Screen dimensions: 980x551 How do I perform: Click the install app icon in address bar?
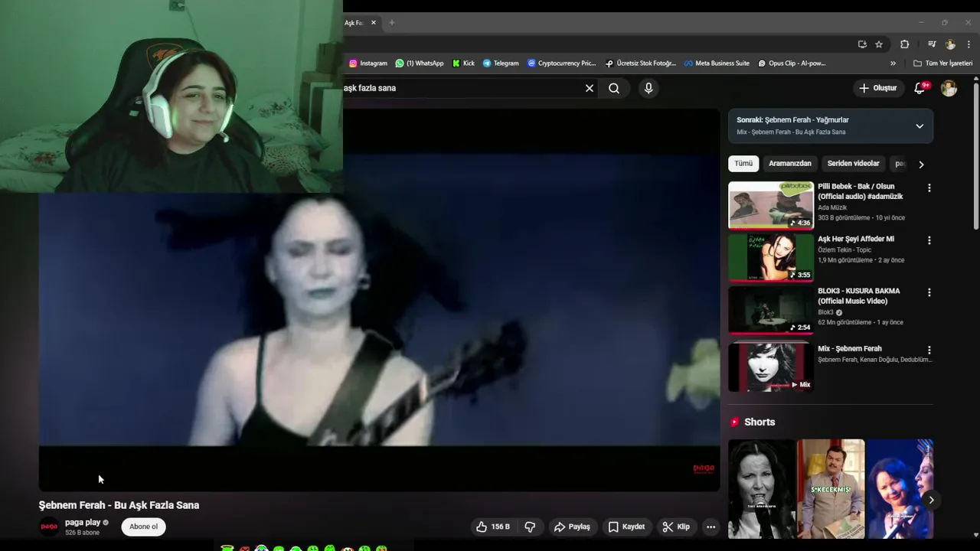[x=862, y=44]
